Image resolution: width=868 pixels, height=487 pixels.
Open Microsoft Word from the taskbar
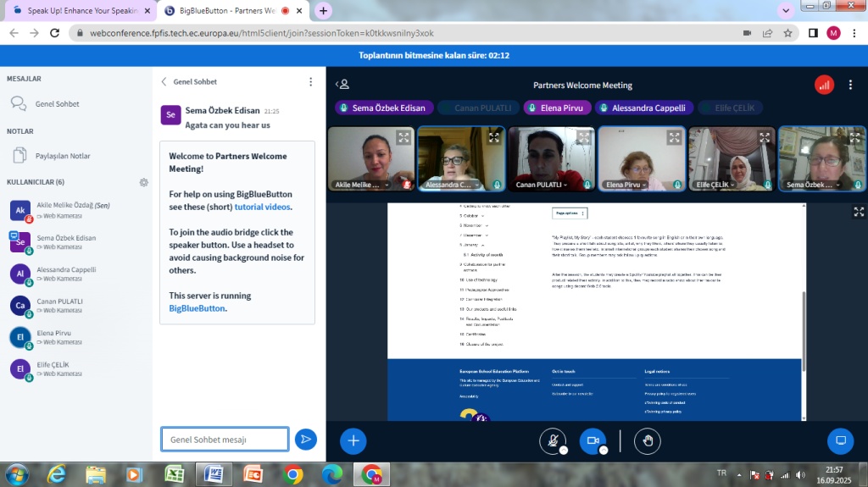(214, 473)
